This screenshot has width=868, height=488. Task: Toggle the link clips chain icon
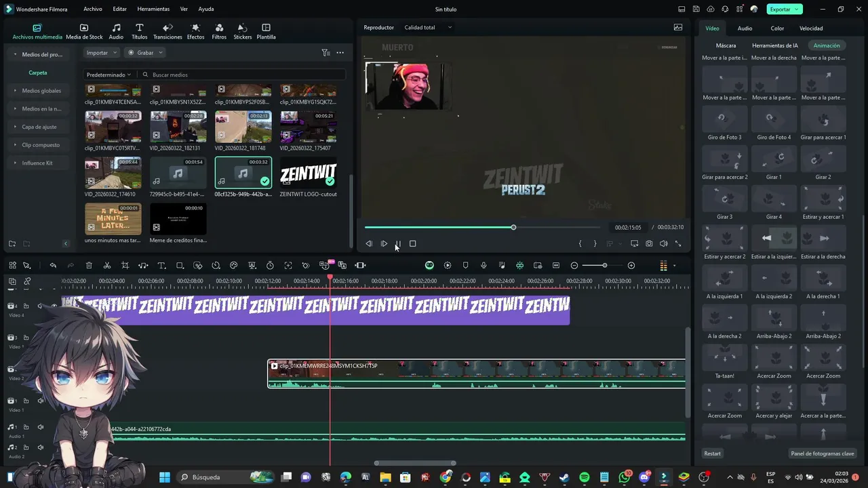[27, 281]
